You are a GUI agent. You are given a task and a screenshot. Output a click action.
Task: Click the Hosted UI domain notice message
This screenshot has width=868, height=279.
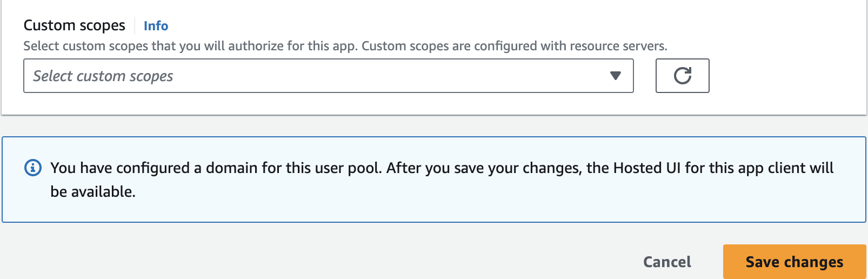[x=442, y=180]
